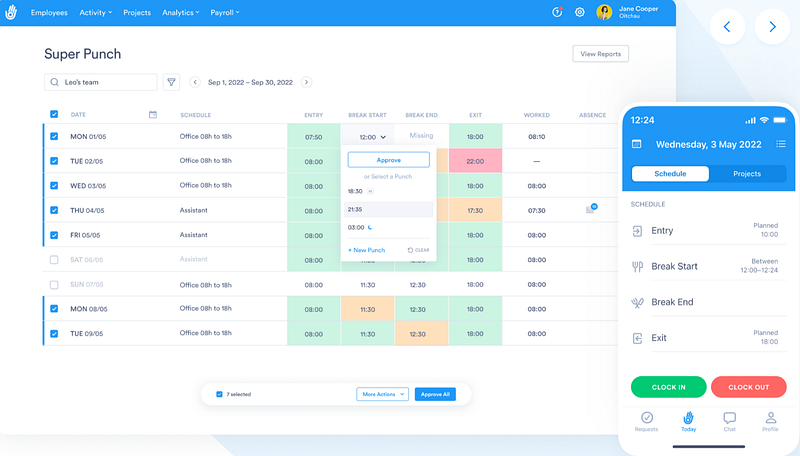Expand the More Actions dropdown
The width and height of the screenshot is (800, 456).
[383, 394]
